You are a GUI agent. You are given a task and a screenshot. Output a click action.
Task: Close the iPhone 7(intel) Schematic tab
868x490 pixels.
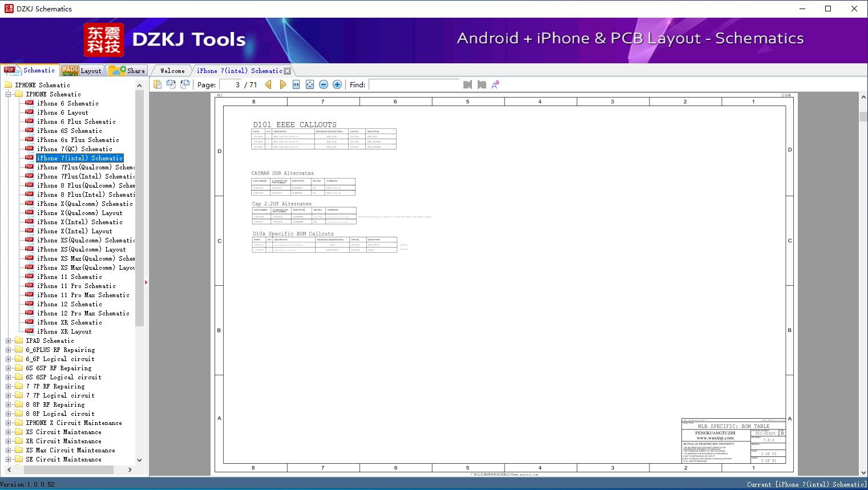tap(288, 71)
